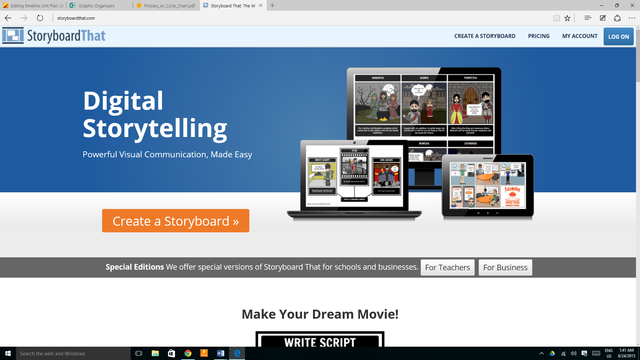
Task: Switch to Editing timeline Unit Plan tab
Action: [33, 5]
